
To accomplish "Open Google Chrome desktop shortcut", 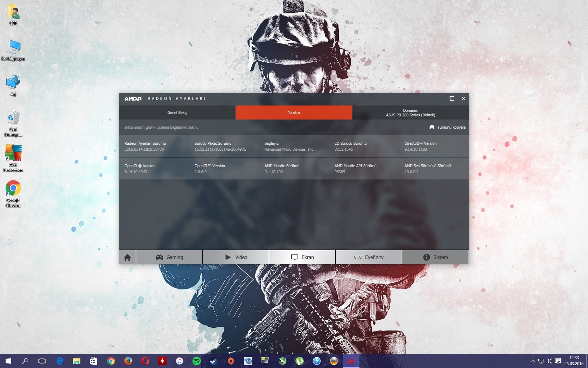I will (x=13, y=194).
